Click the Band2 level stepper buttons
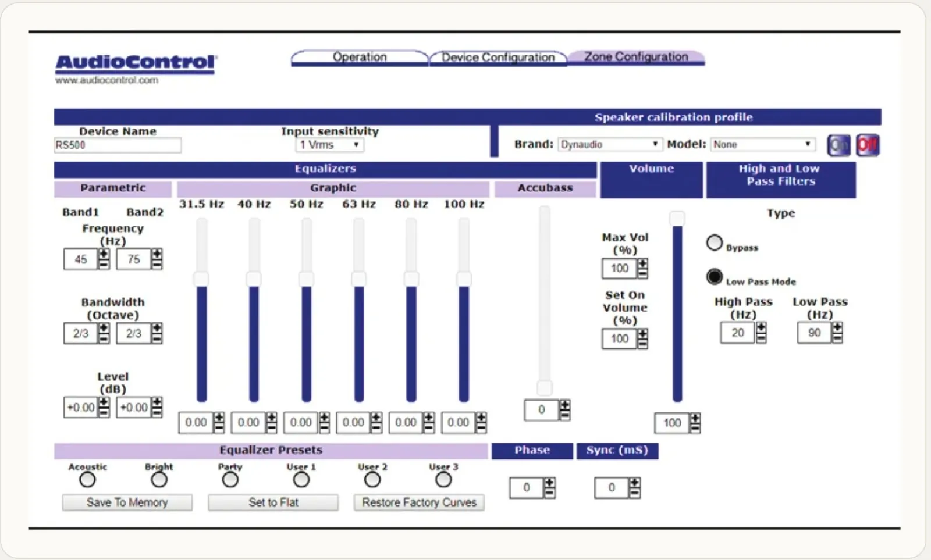 click(157, 407)
